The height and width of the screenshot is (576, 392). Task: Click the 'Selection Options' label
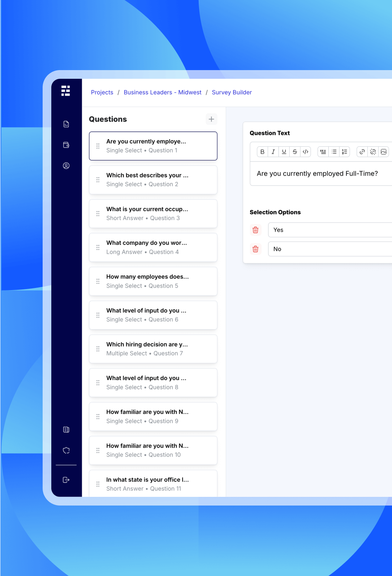275,212
